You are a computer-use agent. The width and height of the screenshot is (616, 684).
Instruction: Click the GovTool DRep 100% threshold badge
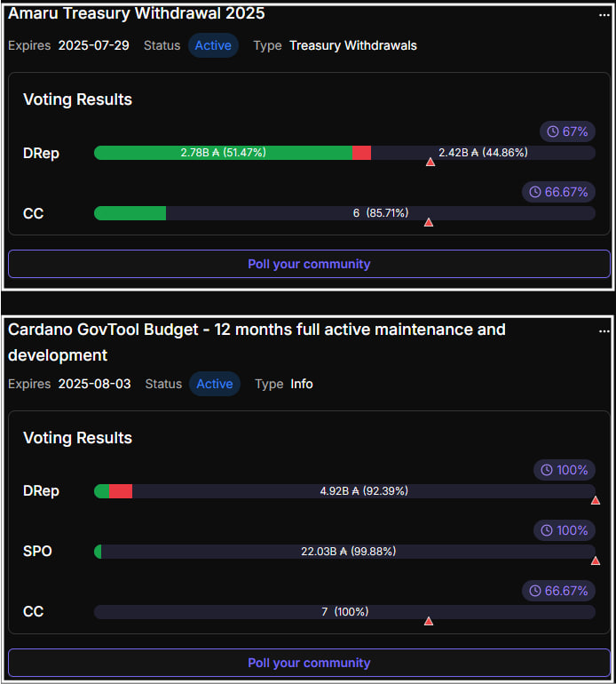pyautogui.click(x=565, y=470)
